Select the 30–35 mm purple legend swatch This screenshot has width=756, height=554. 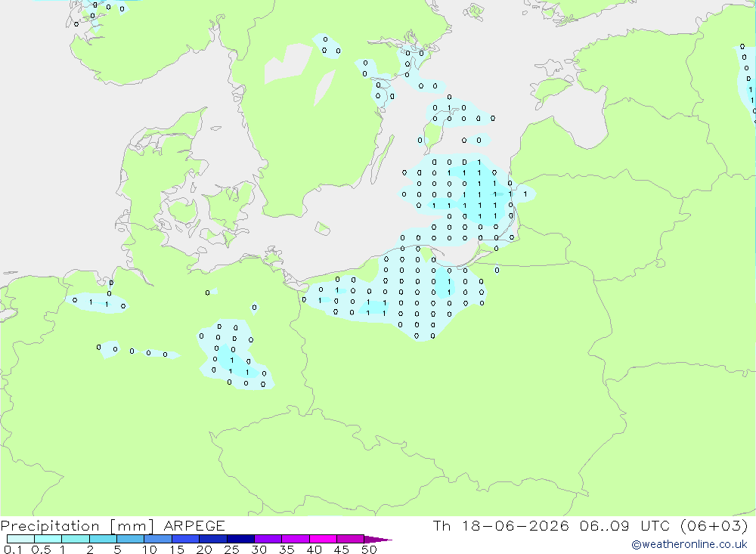pos(268,539)
